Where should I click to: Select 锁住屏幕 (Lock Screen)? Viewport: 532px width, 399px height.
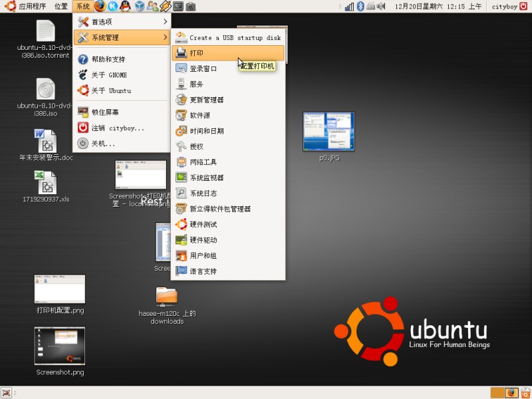pyautogui.click(x=122, y=112)
